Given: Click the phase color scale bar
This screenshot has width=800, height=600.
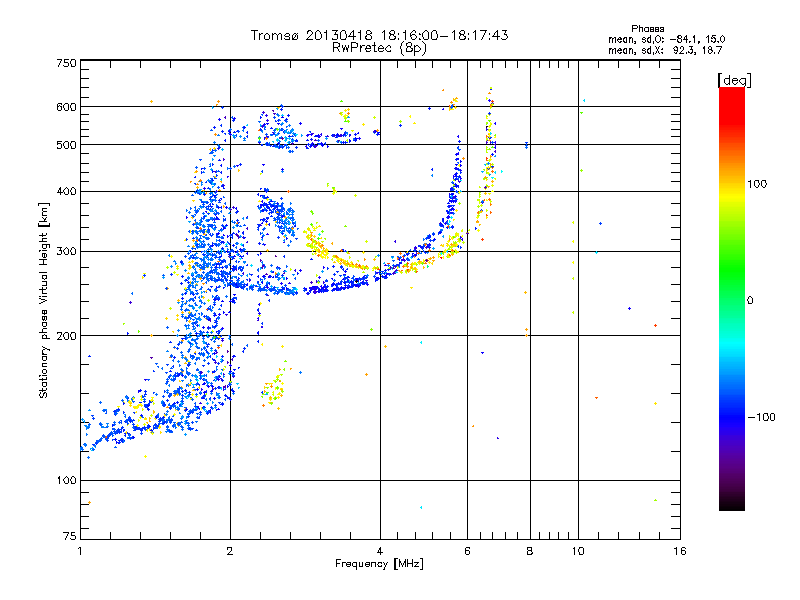Looking at the screenshot, I should pyautogui.click(x=732, y=299).
